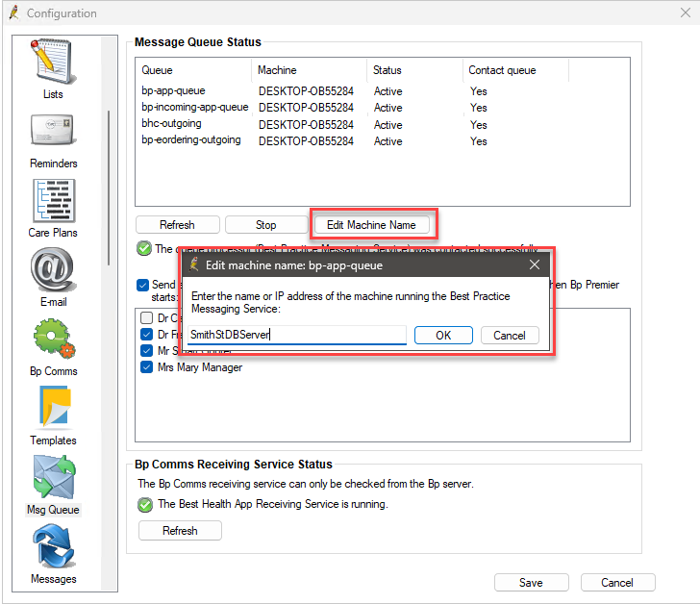
Task: Select the bhc-outgoing queue row
Action: coord(383,124)
